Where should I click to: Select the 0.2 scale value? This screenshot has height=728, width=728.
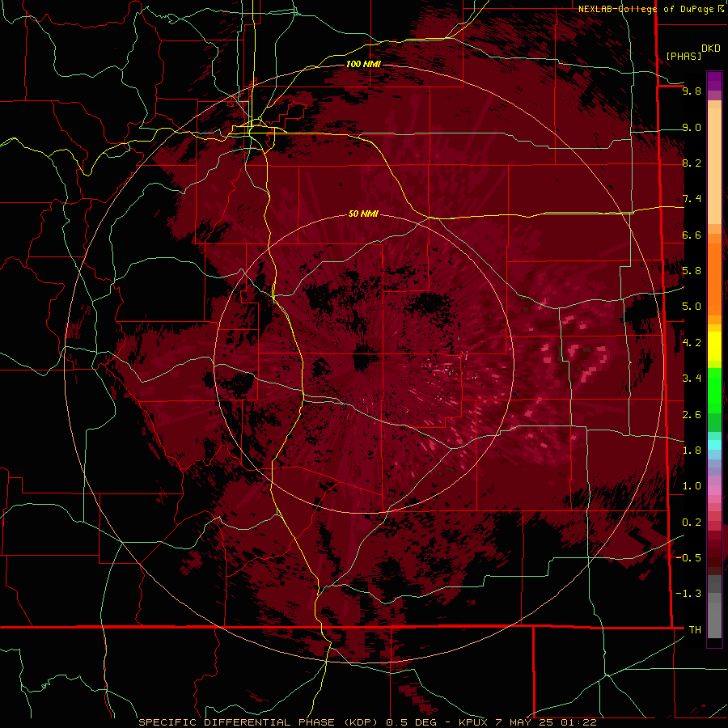692,523
